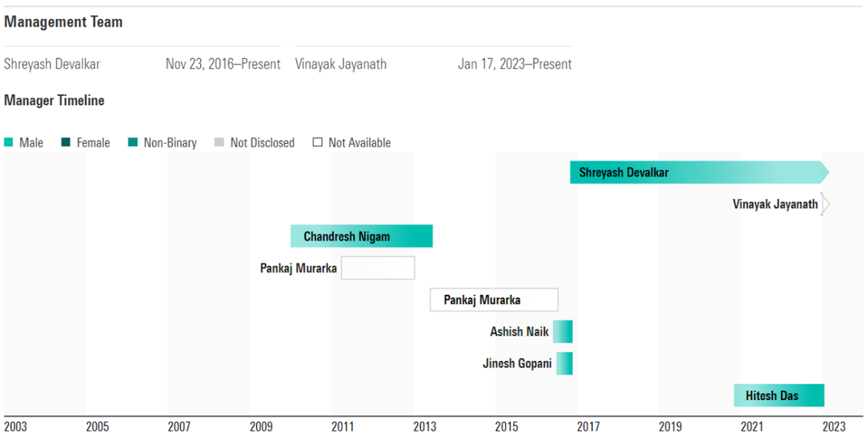Select the Chandresh Nigam timeline bar
The image size is (868, 448).
[361, 237]
